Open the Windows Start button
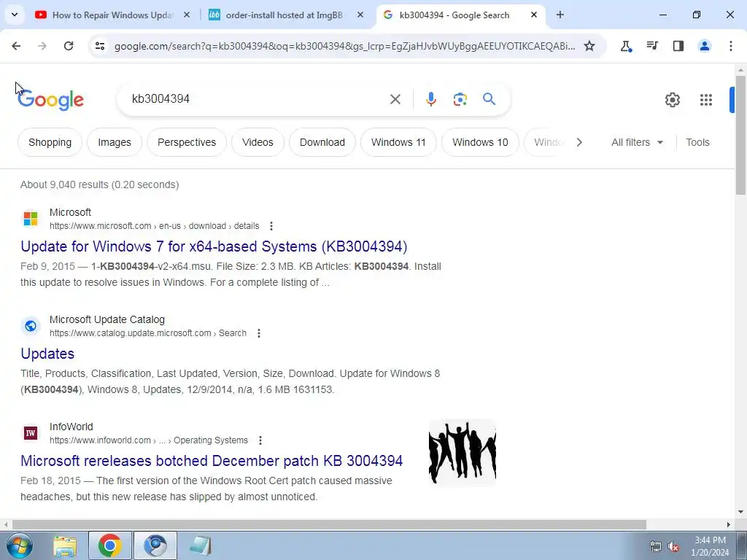Image resolution: width=747 pixels, height=560 pixels. point(20,545)
